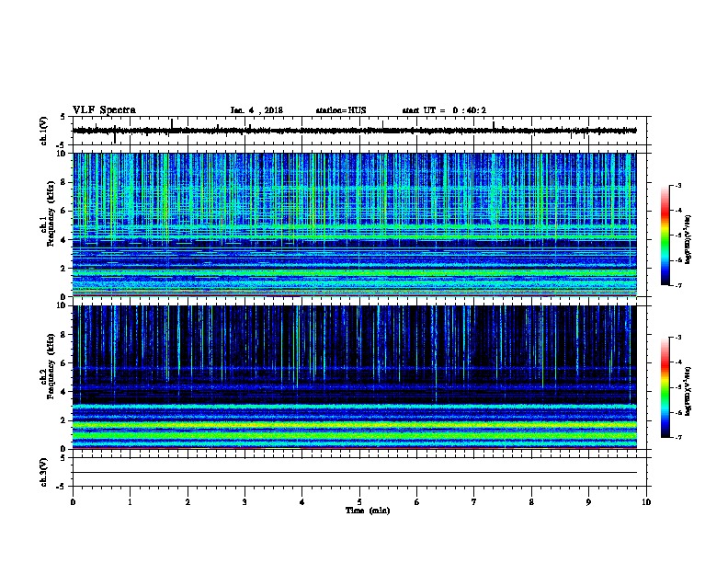Click the ch.3(V) axis label
728x563 pixels.
pyautogui.click(x=43, y=472)
